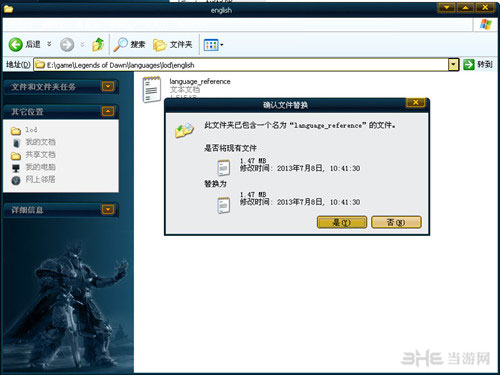Minimize the english explorer window
This screenshot has height=375, width=500.
[446, 8]
